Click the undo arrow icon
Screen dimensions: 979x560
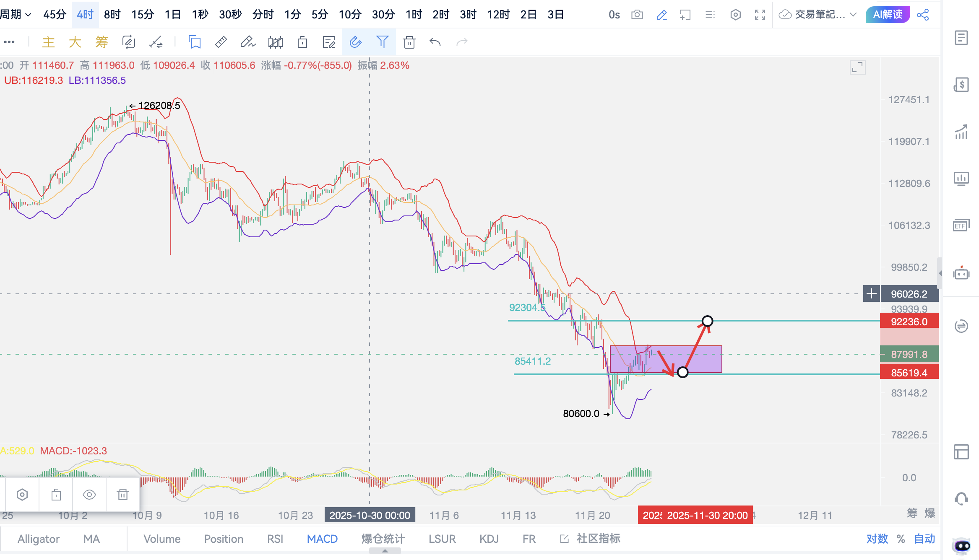pos(435,42)
